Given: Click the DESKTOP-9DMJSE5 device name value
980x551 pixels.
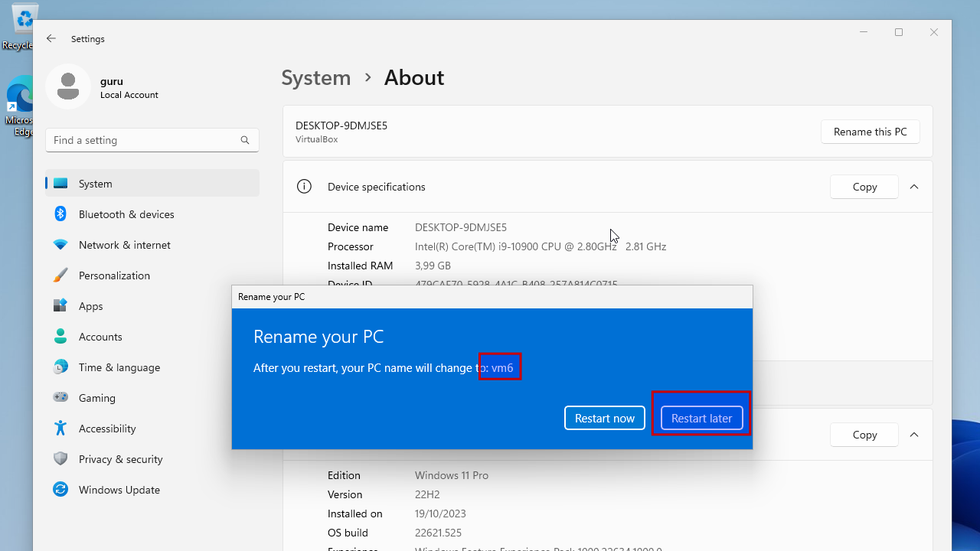Looking at the screenshot, I should 461,227.
